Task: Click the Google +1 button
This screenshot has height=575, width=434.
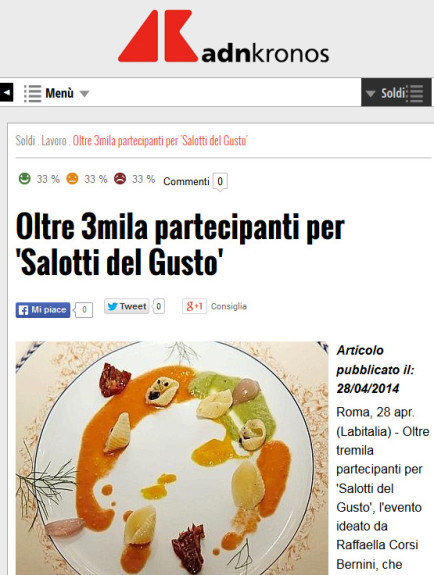Action: (x=194, y=306)
